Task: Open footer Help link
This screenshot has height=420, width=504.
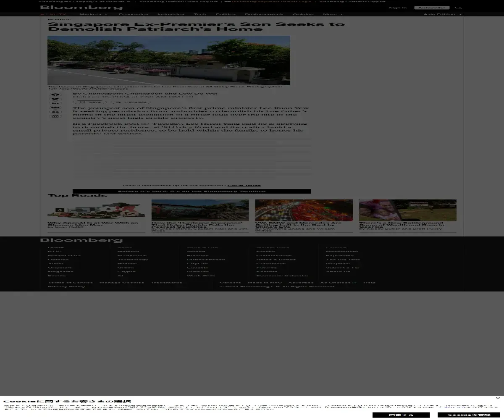Action: click(x=370, y=283)
